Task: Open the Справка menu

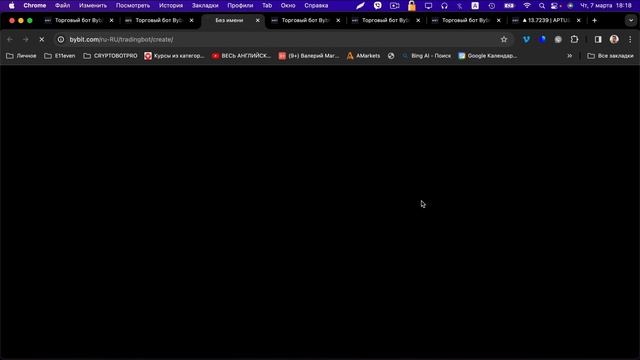Action: [316, 6]
